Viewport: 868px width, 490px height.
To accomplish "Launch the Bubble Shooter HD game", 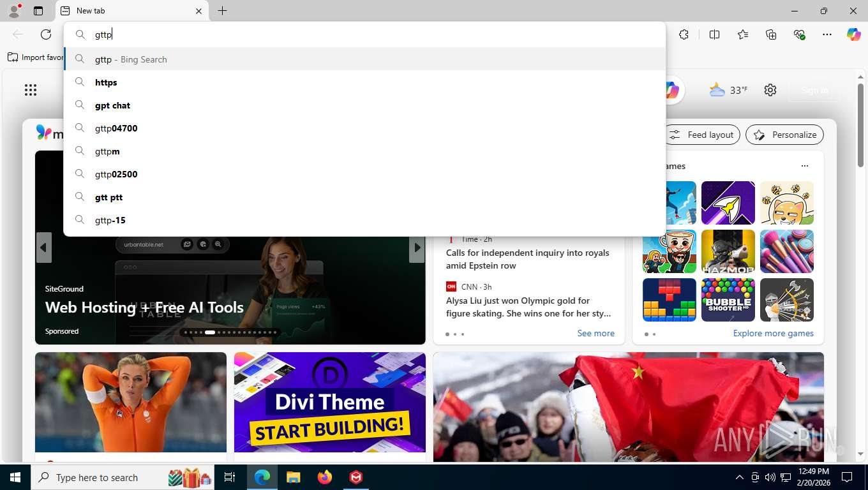I will (728, 300).
